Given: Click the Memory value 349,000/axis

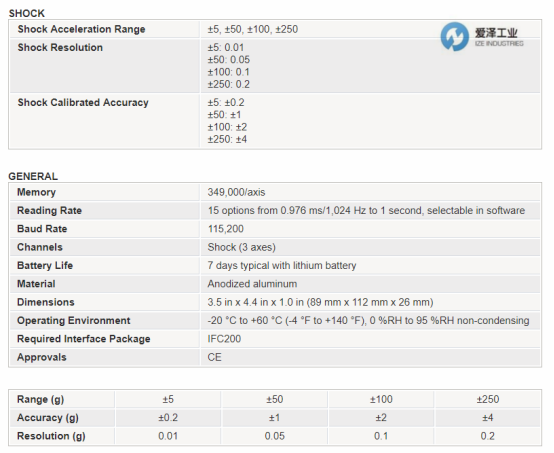Looking at the screenshot, I should 236,192.
